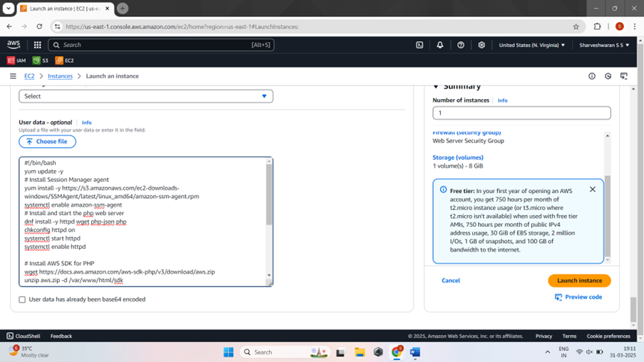Go back with the browser back arrow
The image size is (644, 362).
(9, 26)
